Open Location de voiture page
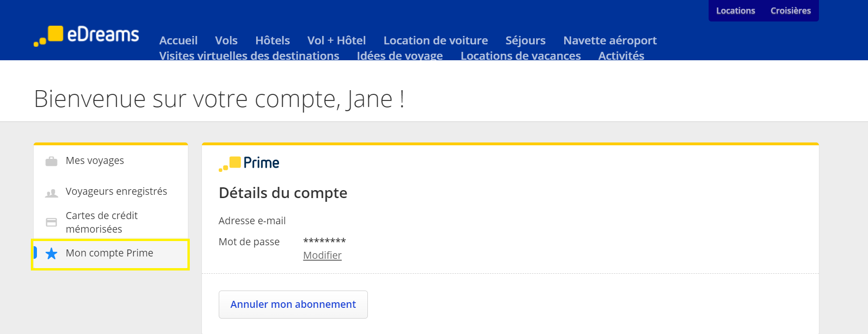This screenshot has height=334, width=868. [x=436, y=41]
